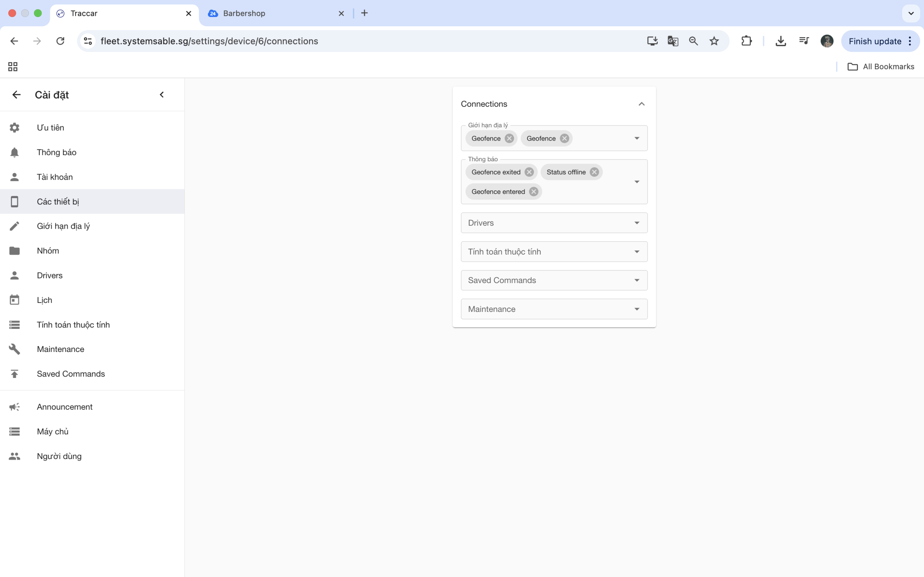Click the Giới hạn địa lý pencil icon
This screenshot has width=924, height=577.
click(x=14, y=226)
